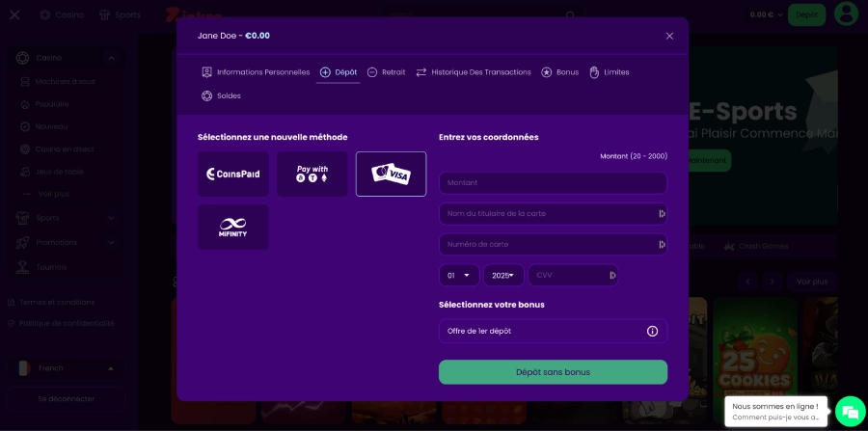868x431 pixels.
Task: Open the live chat bubble icon
Action: (x=850, y=411)
